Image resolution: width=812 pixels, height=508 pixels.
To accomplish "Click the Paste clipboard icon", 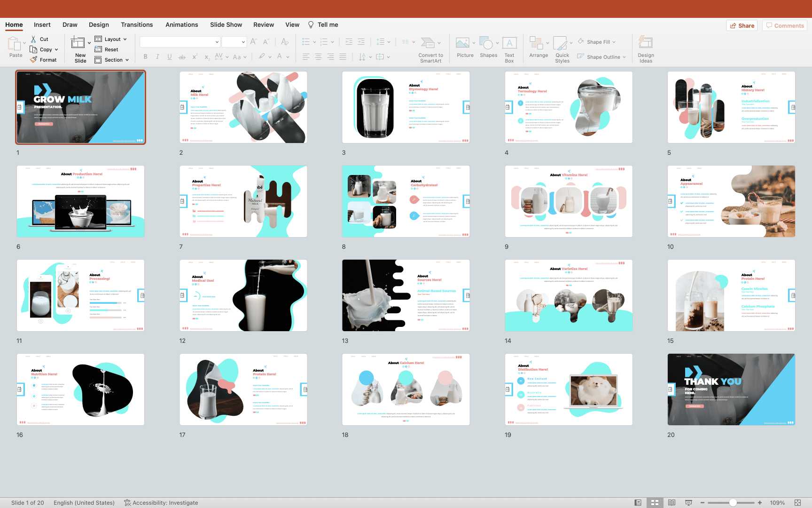I will 14,43.
